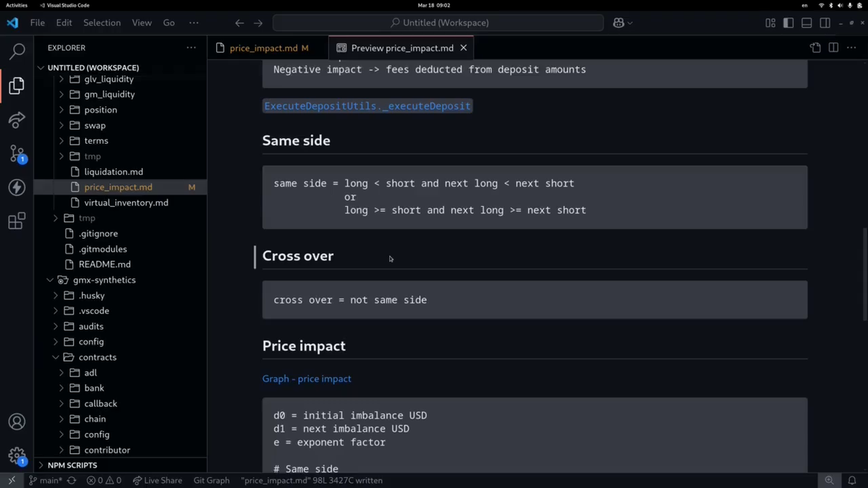Open Source Control view

(17, 153)
